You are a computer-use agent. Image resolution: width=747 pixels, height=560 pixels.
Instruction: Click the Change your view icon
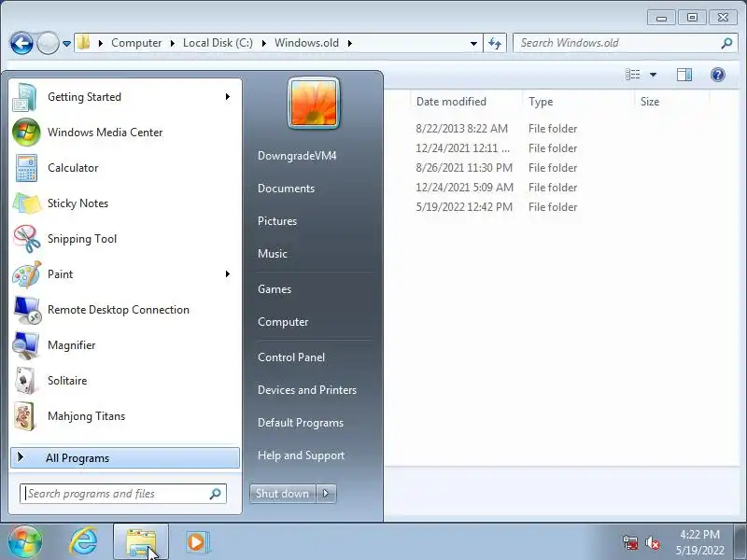(x=633, y=75)
